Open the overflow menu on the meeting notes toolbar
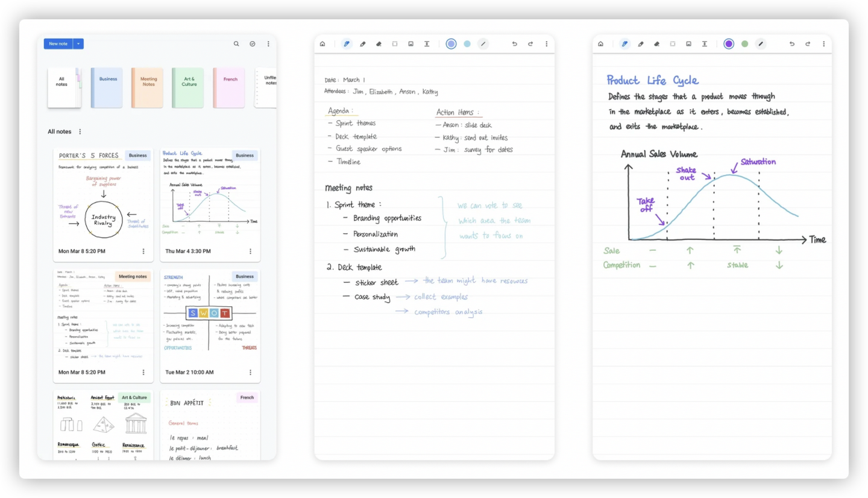The height and width of the screenshot is (498, 868). [x=546, y=43]
